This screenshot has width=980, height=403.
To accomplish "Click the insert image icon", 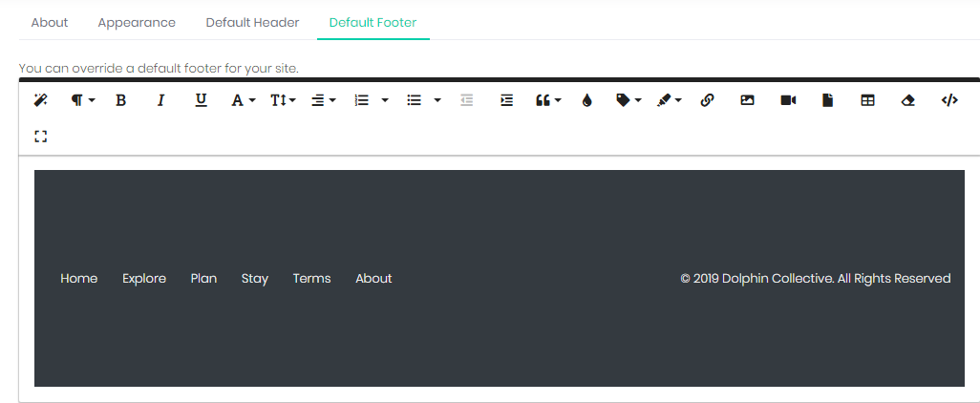I will [x=748, y=100].
